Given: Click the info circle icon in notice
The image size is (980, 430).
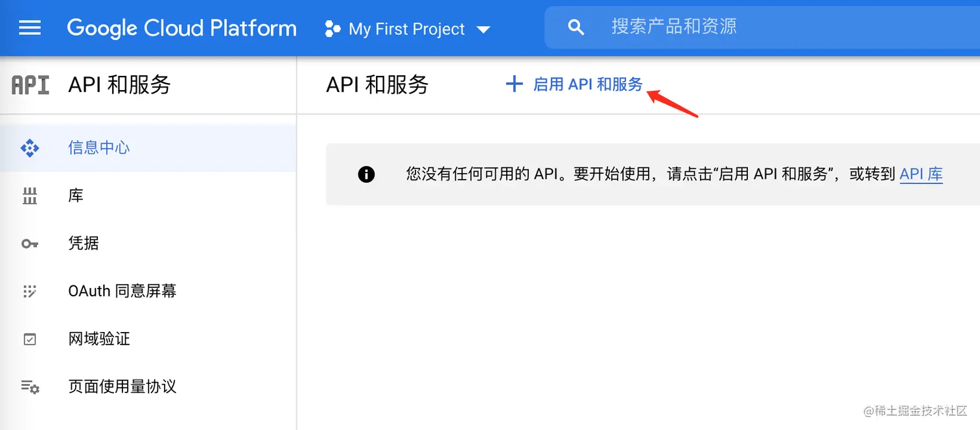Looking at the screenshot, I should 366,174.
